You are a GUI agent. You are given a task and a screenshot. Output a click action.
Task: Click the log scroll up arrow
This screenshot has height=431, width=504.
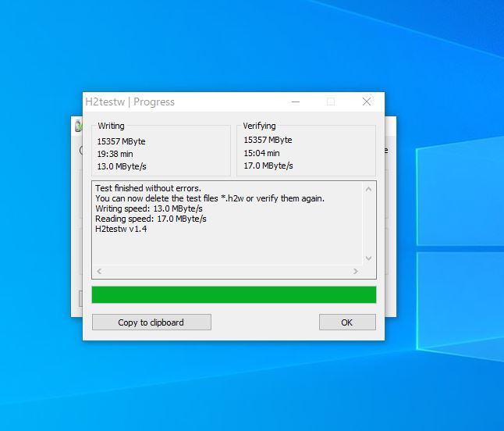pos(369,189)
